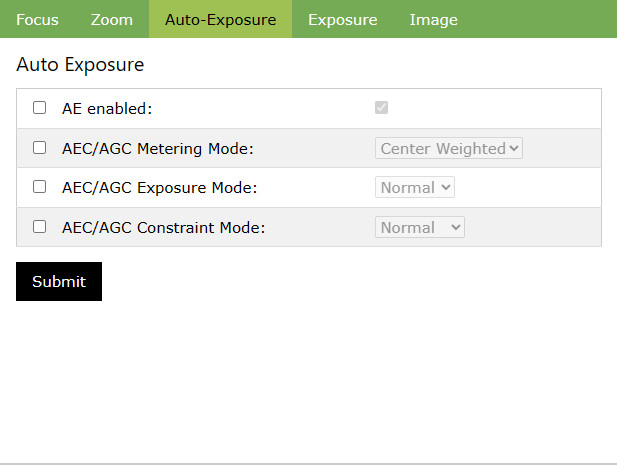Tick the left checkbox beside AE enabled
Image resolution: width=617 pixels, height=465 pixels.
tap(40, 108)
